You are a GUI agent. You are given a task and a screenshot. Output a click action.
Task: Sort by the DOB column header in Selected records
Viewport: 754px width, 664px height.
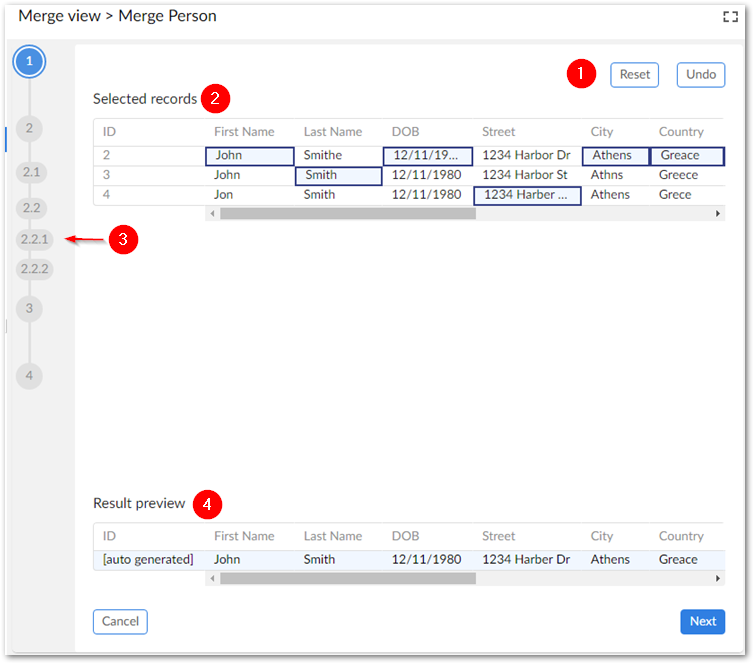pyautogui.click(x=406, y=132)
